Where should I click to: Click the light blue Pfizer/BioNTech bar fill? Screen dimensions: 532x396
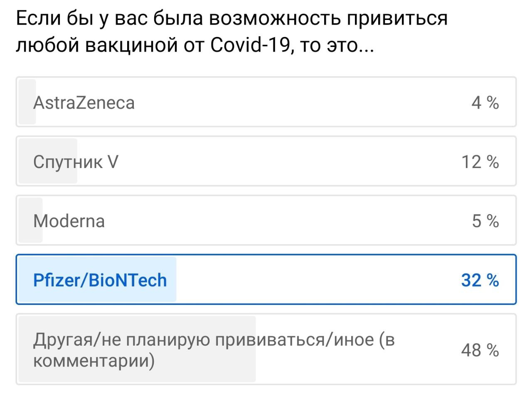tap(97, 279)
